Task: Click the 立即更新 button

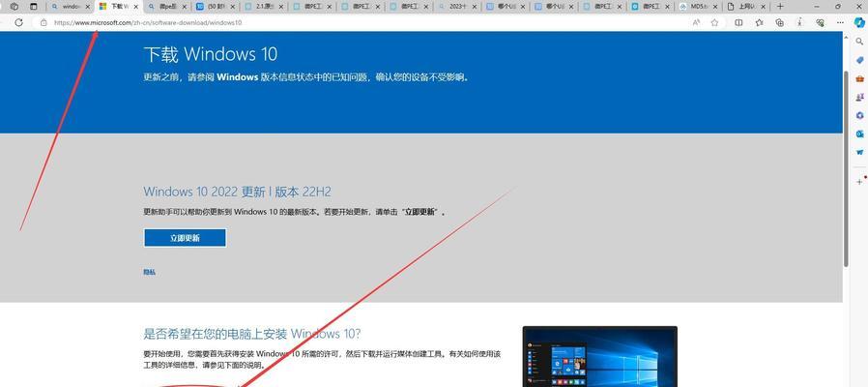Action: pos(185,238)
